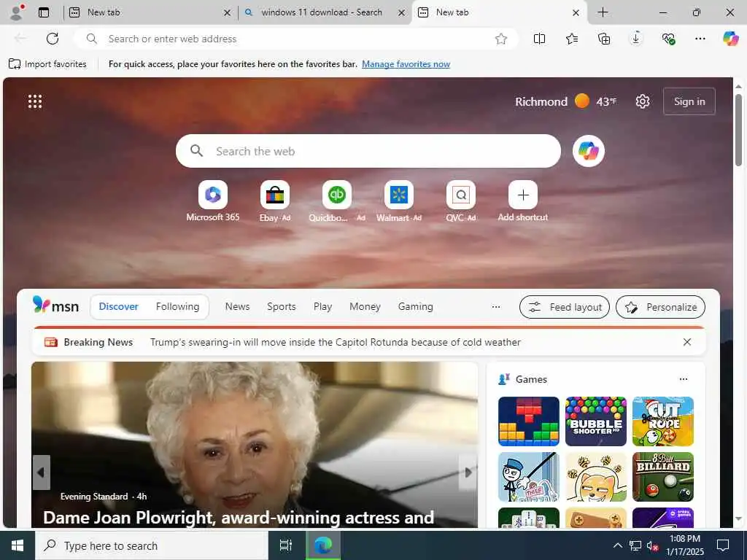Screen dimensions: 747x560
Task: Click the Sign in button
Action: click(x=689, y=101)
